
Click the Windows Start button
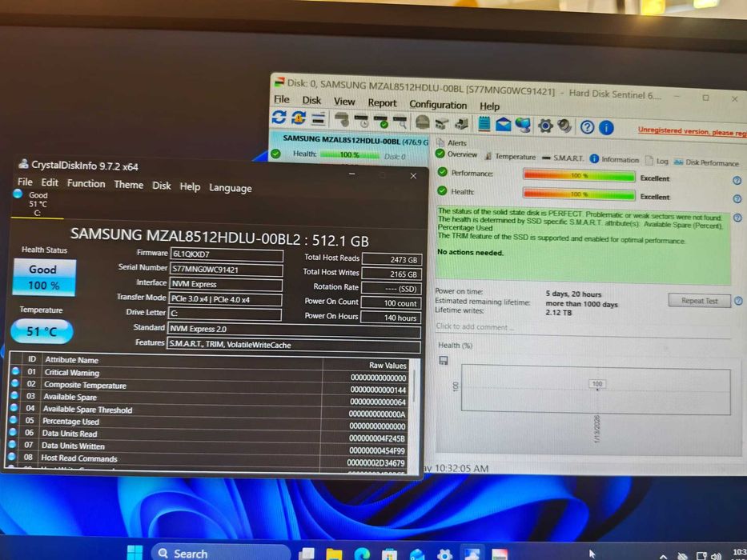135,552
